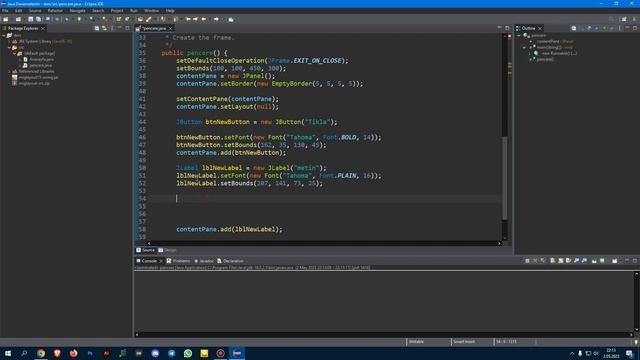Switch to the Java perspective icon
Viewport: 640px width, 360px height.
[634, 19]
